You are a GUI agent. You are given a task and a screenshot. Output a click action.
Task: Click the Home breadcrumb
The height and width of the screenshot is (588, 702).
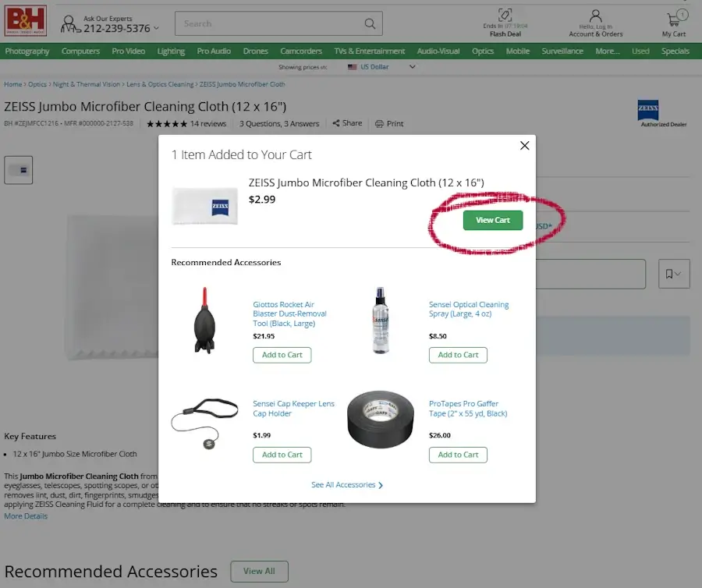pyautogui.click(x=13, y=84)
